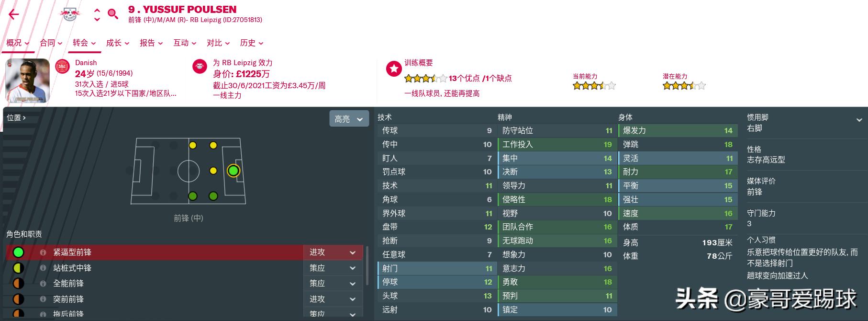The image size is (868, 321).
Task: Go to previous player with up chevron
Action: (97, 10)
